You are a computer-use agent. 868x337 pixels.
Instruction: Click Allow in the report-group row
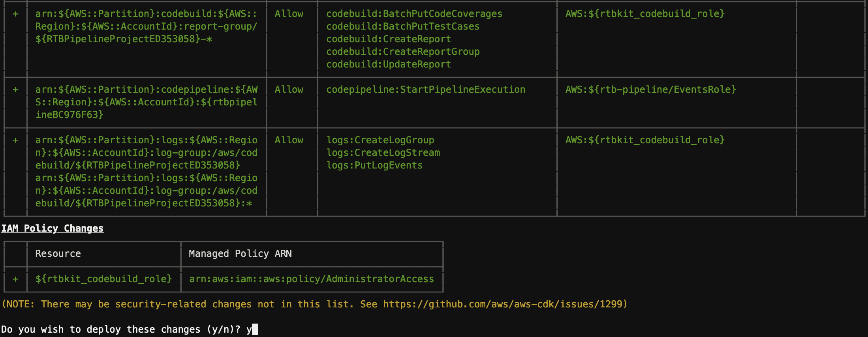tap(289, 14)
